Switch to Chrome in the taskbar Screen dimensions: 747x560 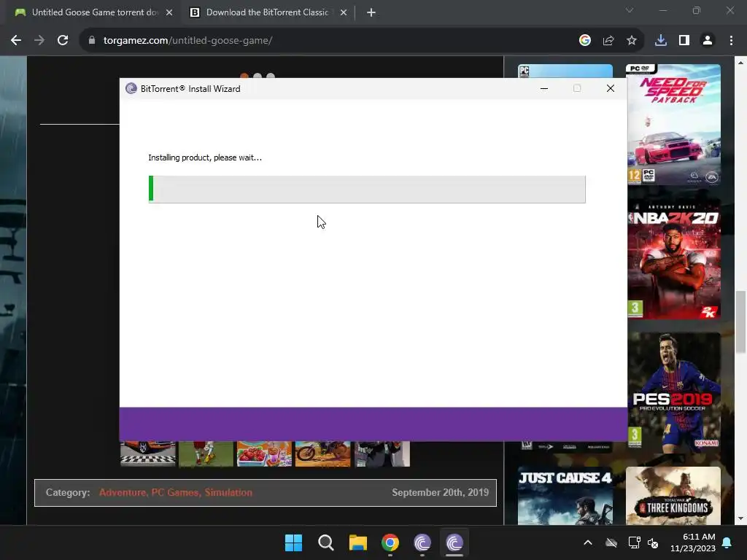point(390,542)
